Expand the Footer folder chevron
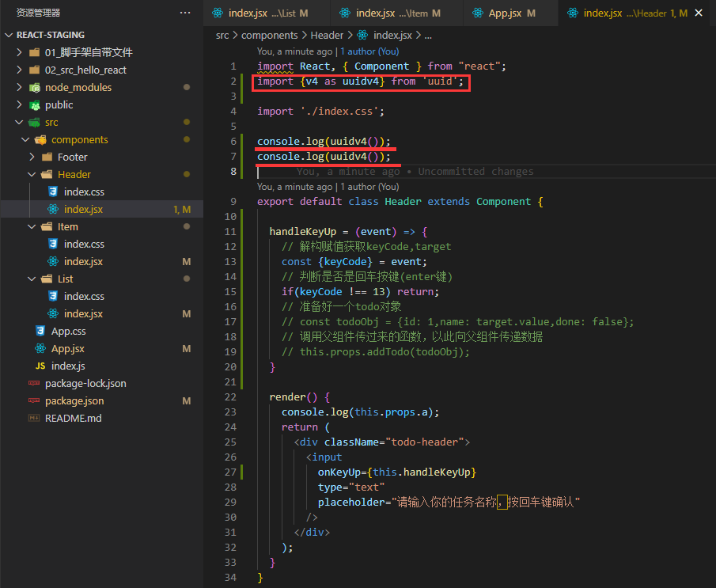This screenshot has height=588, width=716. tap(32, 157)
